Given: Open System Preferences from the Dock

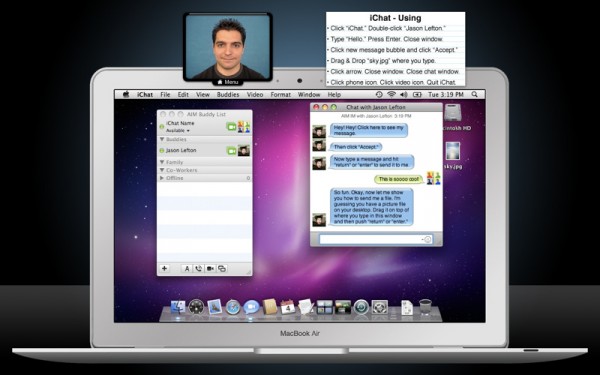Looking at the screenshot, I should click(380, 307).
